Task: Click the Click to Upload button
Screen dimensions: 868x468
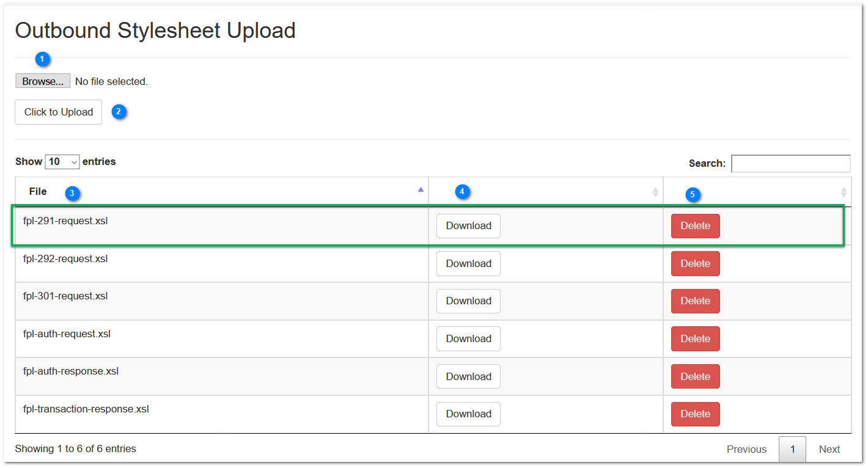Action: click(x=59, y=112)
